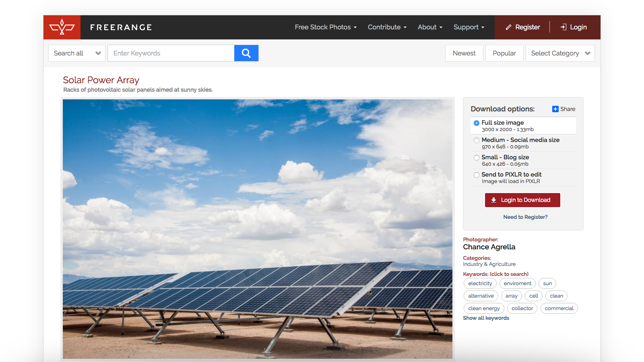This screenshot has height=362, width=644.
Task: Focus the Enter Keywords search field
Action: click(x=171, y=53)
